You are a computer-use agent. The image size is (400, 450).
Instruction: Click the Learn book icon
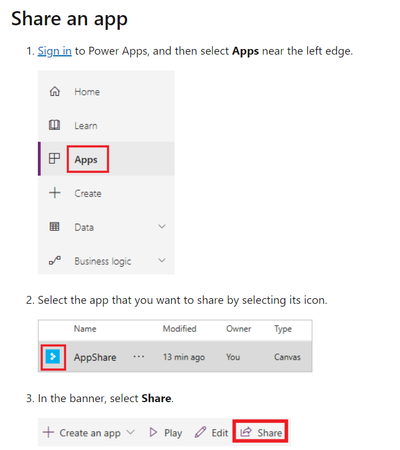(55, 125)
